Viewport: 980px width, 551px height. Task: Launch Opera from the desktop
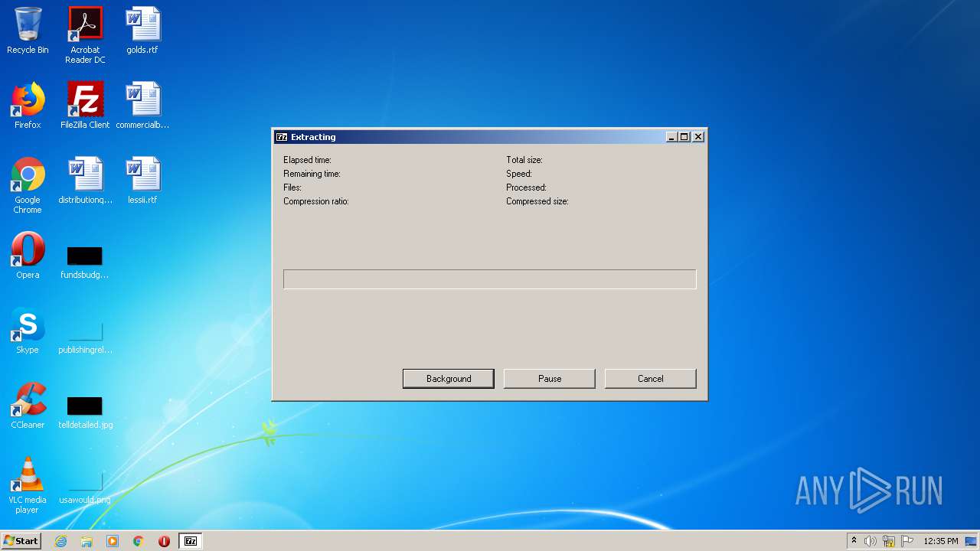pyautogui.click(x=28, y=256)
